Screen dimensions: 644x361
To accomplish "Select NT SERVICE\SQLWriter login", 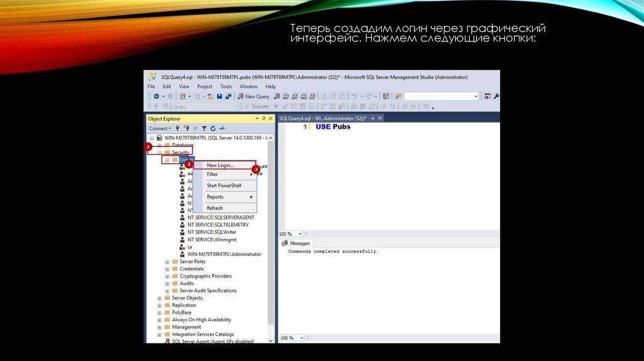I will click(212, 233).
